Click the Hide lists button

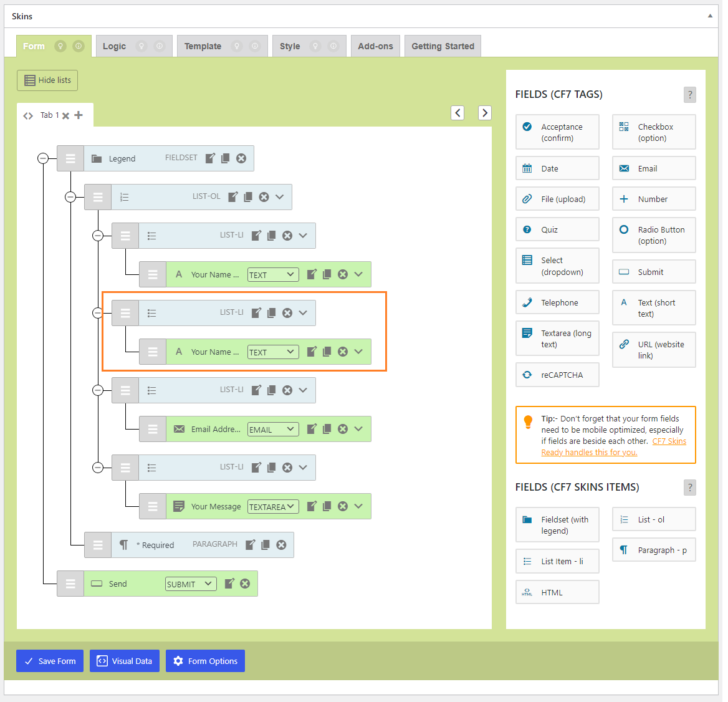[x=47, y=80]
